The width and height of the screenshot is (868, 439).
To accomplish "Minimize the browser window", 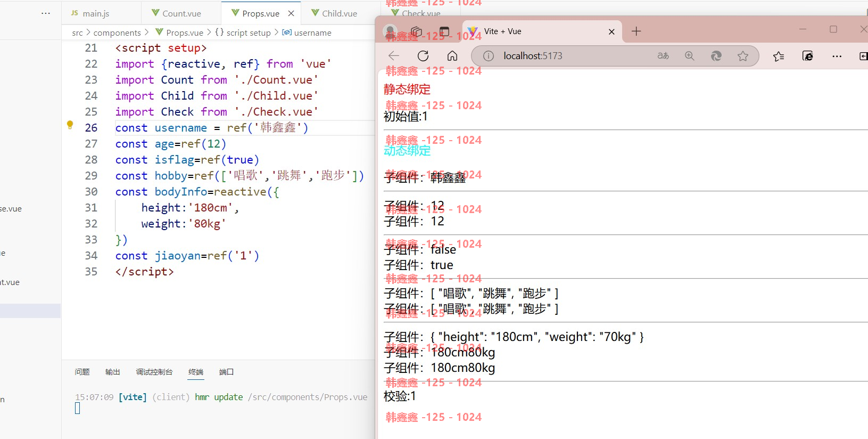I will click(803, 29).
